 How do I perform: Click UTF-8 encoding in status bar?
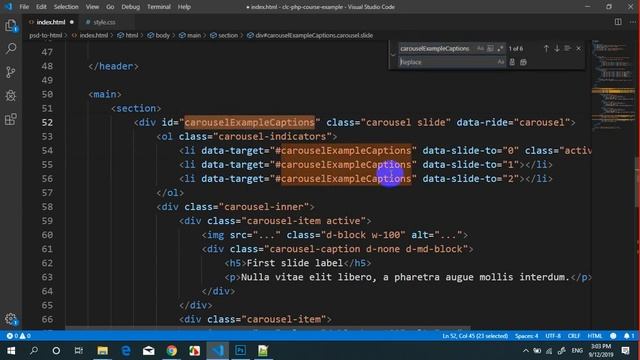point(553,336)
